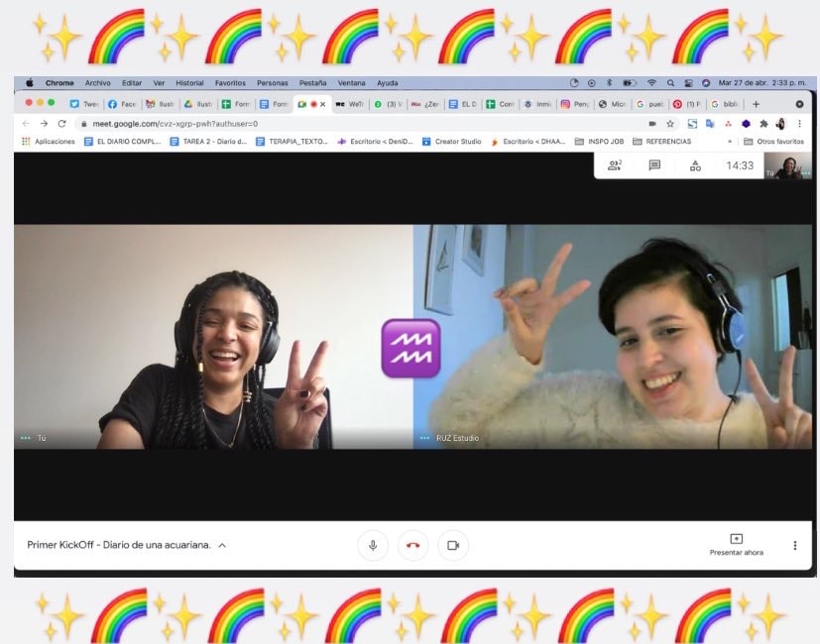Bookmark this page with the star icon

[x=670, y=124]
